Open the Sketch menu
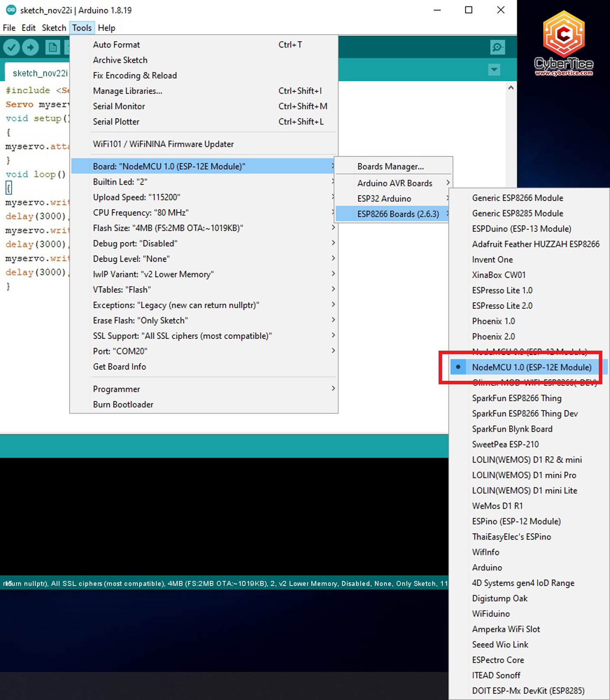Viewport: 610px width, 700px height. coord(54,28)
